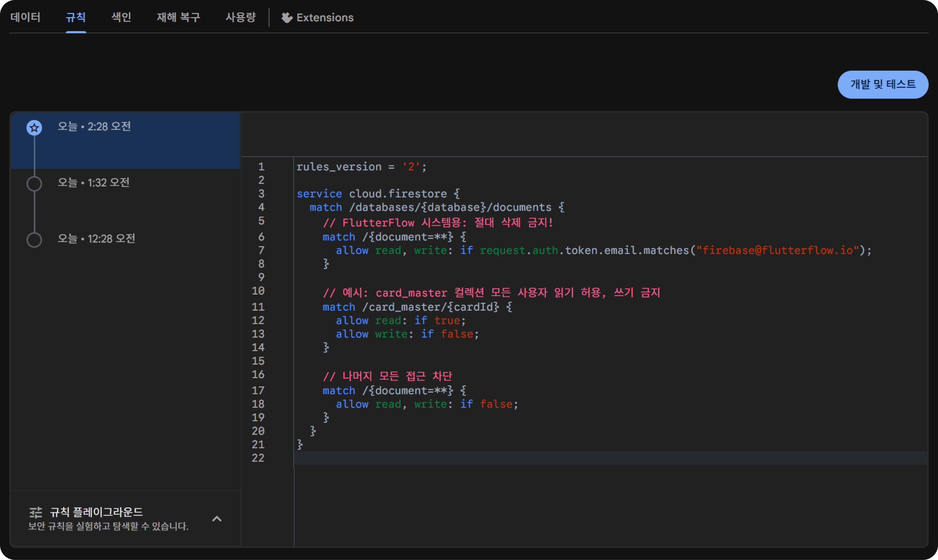Click the 개발 및 테스트 button
The height and width of the screenshot is (560, 938).
click(x=883, y=84)
